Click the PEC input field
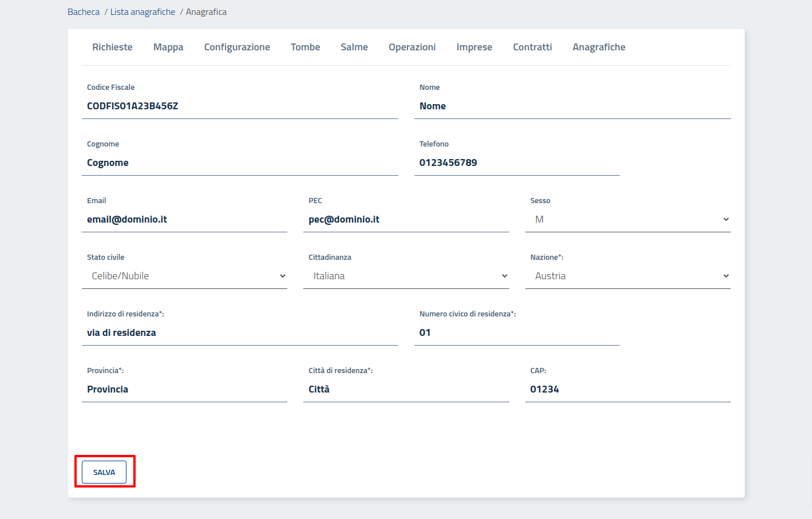The image size is (812, 519). [406, 220]
